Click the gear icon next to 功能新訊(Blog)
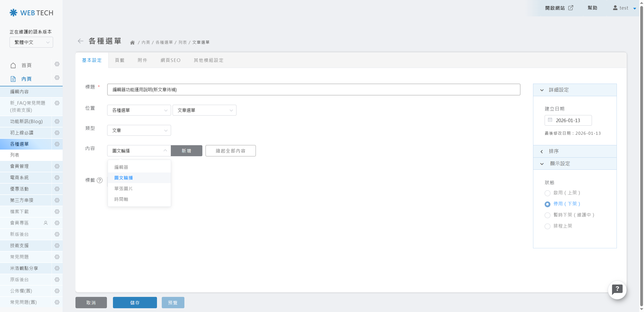 tap(57, 122)
